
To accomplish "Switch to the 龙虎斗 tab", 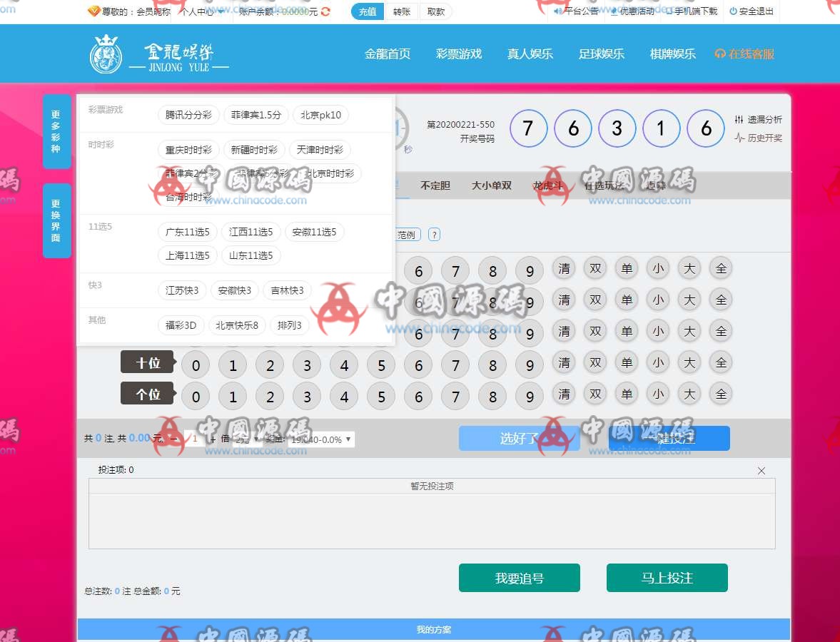I will 548,185.
